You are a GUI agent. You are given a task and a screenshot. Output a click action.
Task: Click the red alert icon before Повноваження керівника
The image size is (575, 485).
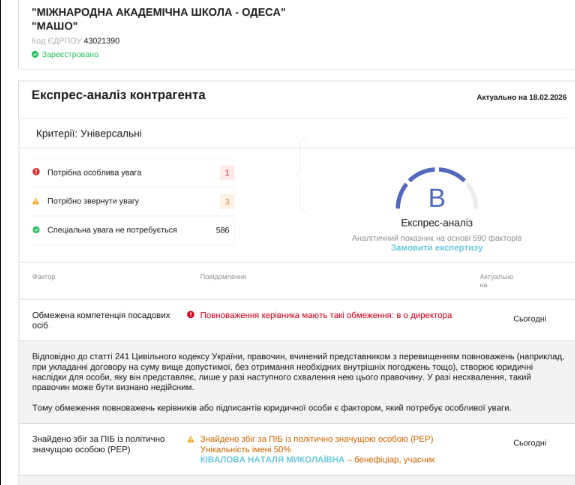tap(191, 315)
